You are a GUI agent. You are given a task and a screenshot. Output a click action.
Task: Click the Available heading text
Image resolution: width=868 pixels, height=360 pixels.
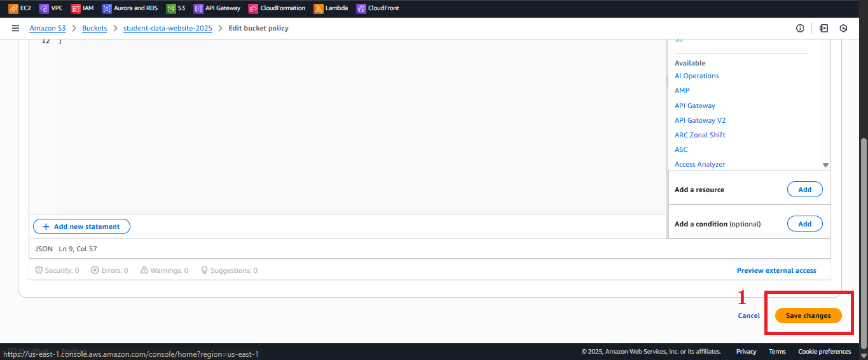[690, 63]
